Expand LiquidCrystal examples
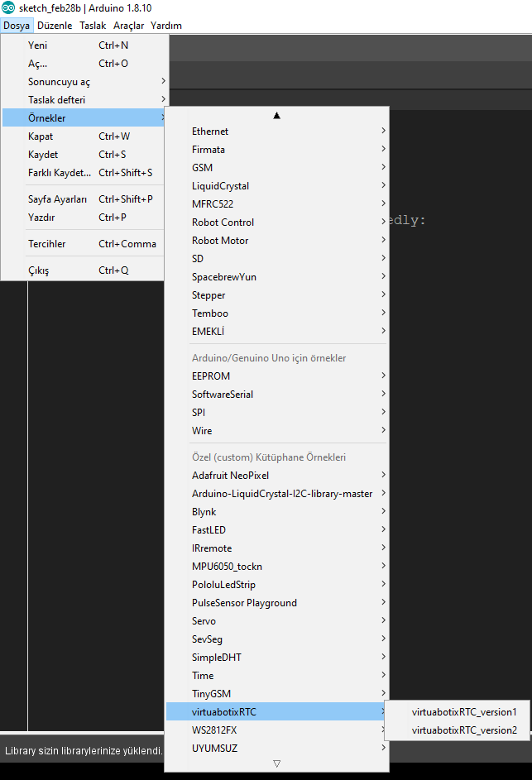The width and height of the screenshot is (532, 780). tap(276, 186)
